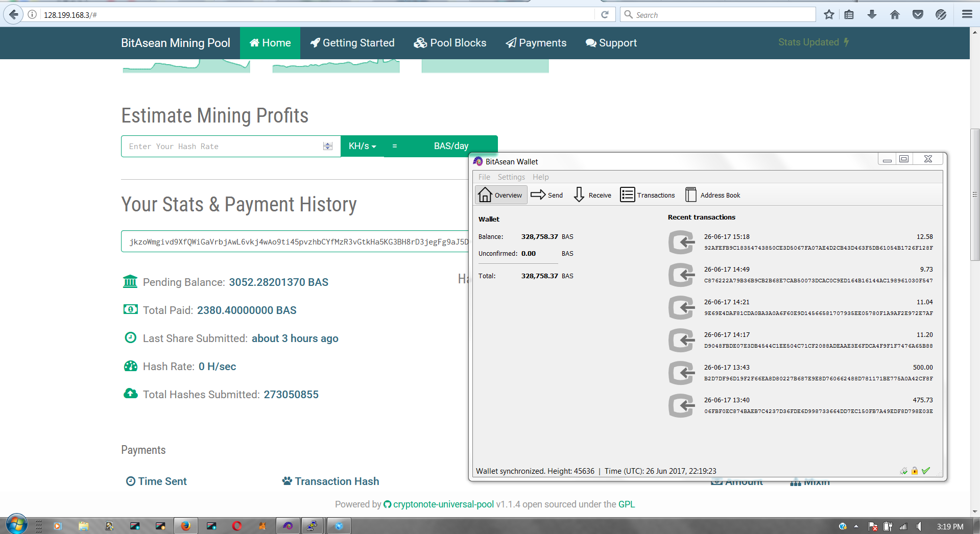Maximize the BitAsean Wallet window
Image resolution: width=980 pixels, height=534 pixels.
[904, 159]
